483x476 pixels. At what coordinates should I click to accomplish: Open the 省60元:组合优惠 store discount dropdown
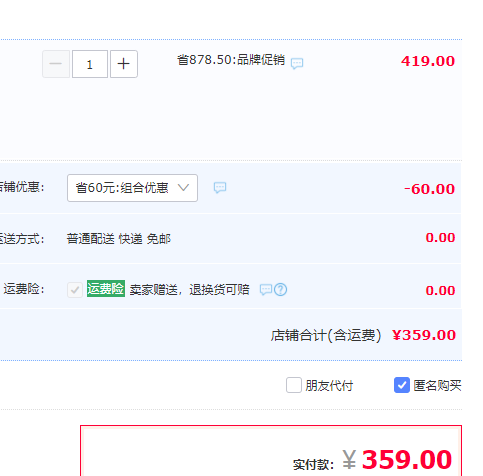132,188
